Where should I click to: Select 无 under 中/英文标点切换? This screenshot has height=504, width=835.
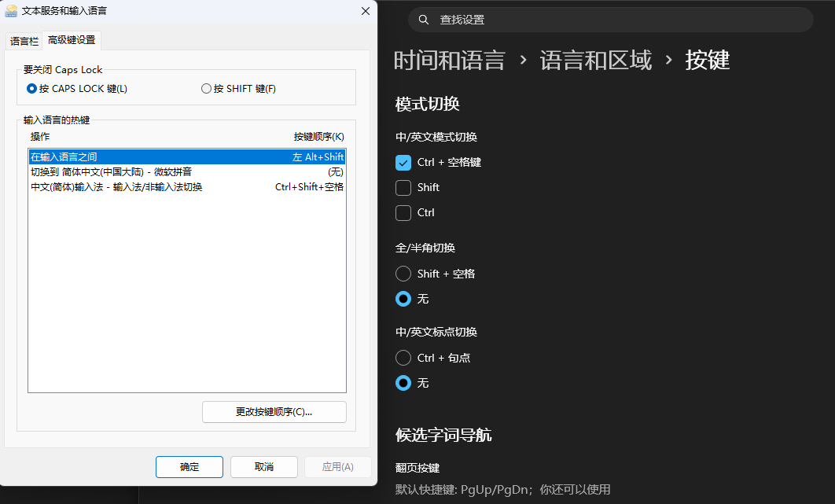tap(403, 383)
